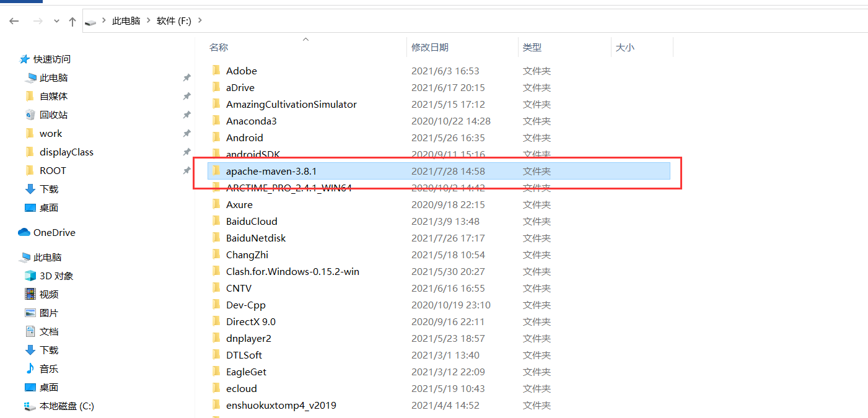Sort by the 修改日期 column header
The image size is (868, 418).
[x=430, y=47]
